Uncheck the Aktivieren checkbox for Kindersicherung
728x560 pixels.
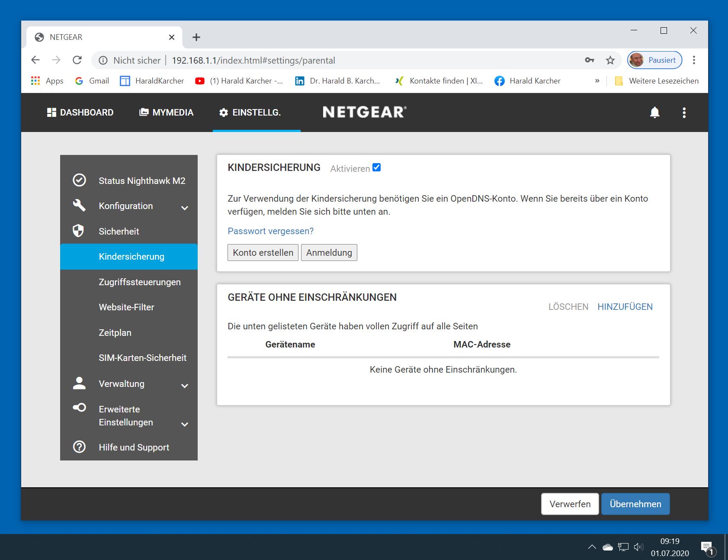376,167
